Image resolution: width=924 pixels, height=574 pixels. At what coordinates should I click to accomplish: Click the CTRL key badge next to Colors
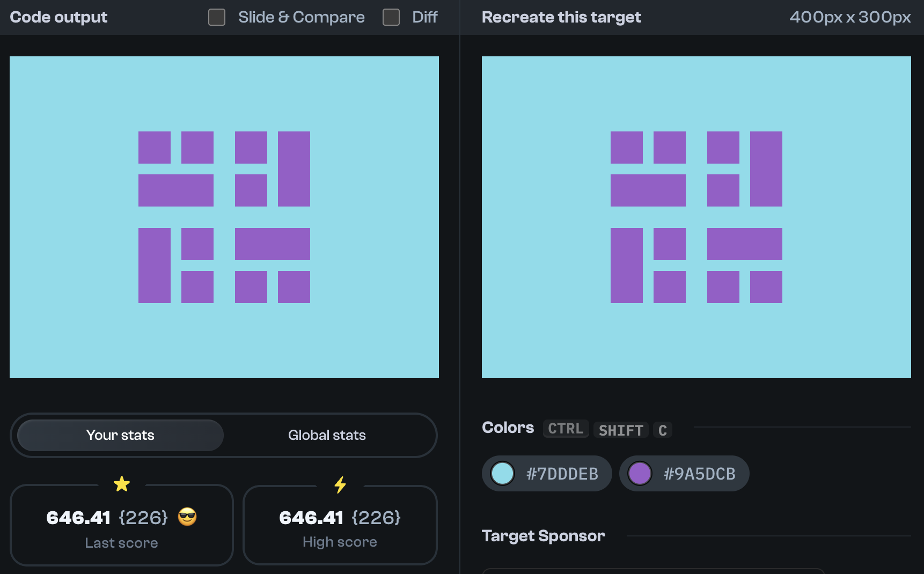[x=565, y=428]
